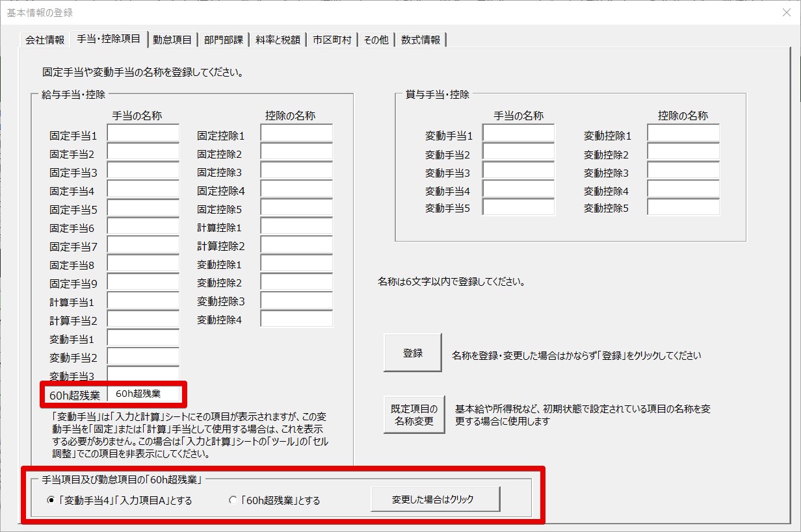Switch to the 部門部課 tab
Image resolution: width=801 pixels, height=532 pixels.
[224, 40]
